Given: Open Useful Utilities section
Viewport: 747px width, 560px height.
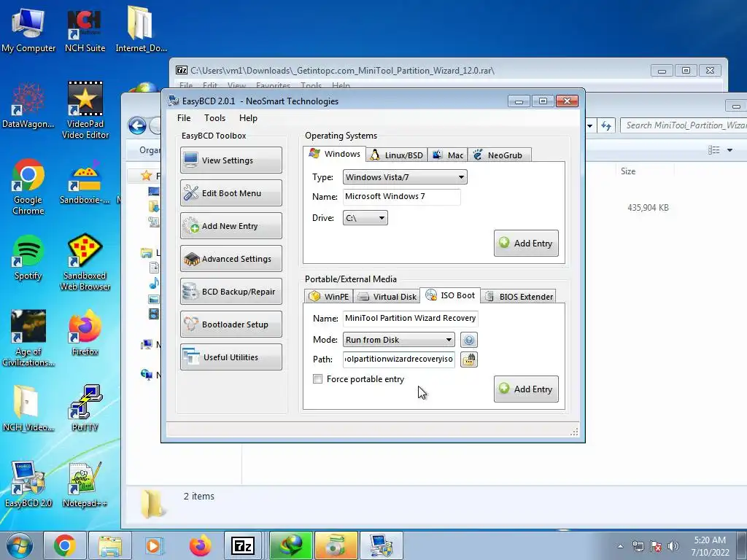Looking at the screenshot, I should (x=231, y=357).
